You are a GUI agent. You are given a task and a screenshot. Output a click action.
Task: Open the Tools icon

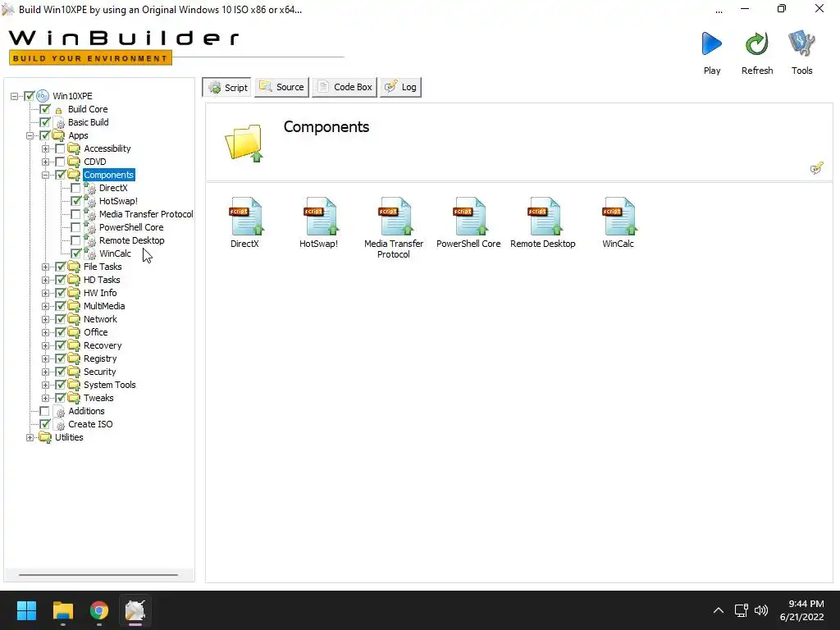point(801,44)
